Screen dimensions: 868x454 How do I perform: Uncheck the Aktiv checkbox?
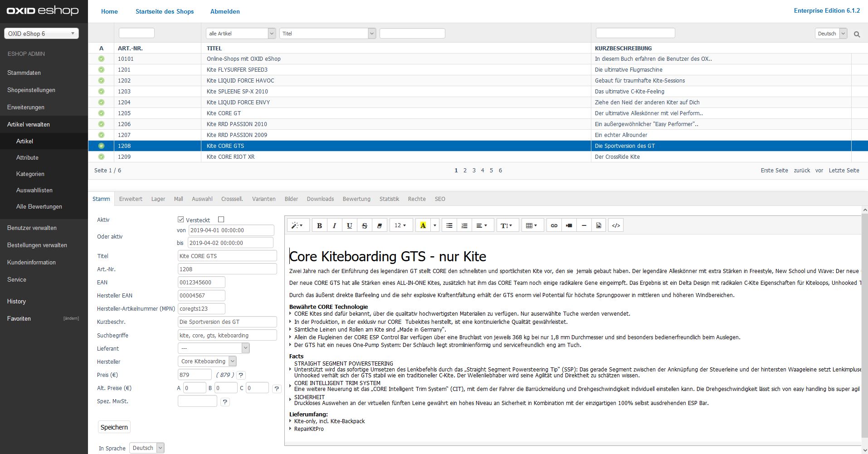pos(180,220)
